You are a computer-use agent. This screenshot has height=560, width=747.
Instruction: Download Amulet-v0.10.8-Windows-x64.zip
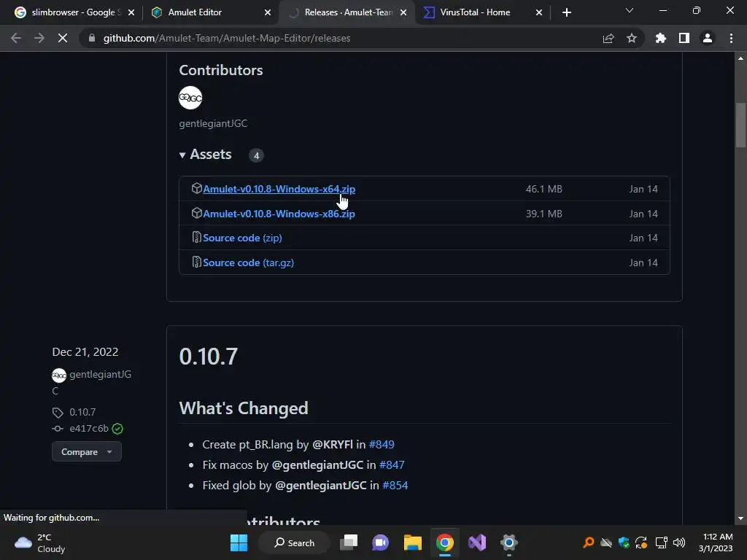[279, 189]
